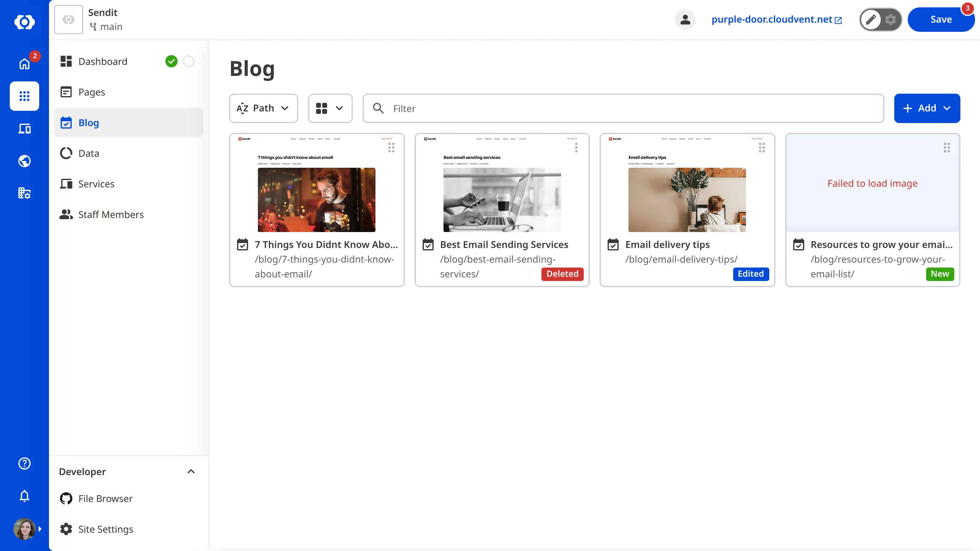Image resolution: width=980 pixels, height=551 pixels.
Task: Open purple-door.cloudvent.net link
Action: click(x=776, y=19)
